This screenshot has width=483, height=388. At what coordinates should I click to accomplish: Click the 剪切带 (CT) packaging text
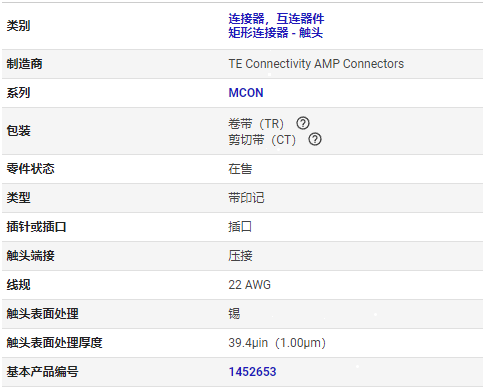(262, 140)
